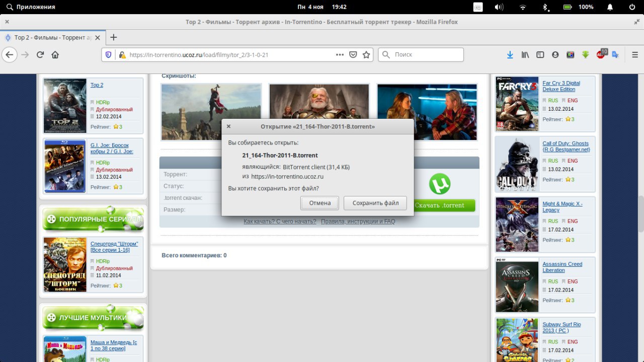
Task: Save page to Pocket
Action: [353, 54]
